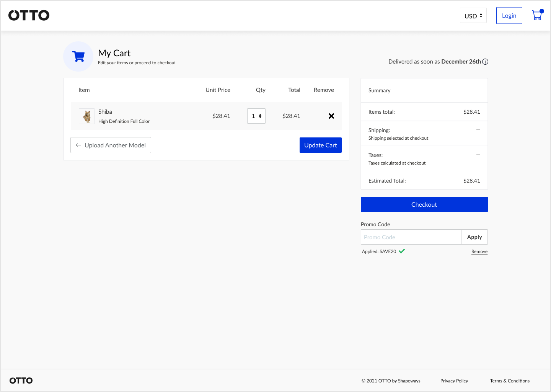
Task: Click the Summary heading
Action: tap(380, 90)
